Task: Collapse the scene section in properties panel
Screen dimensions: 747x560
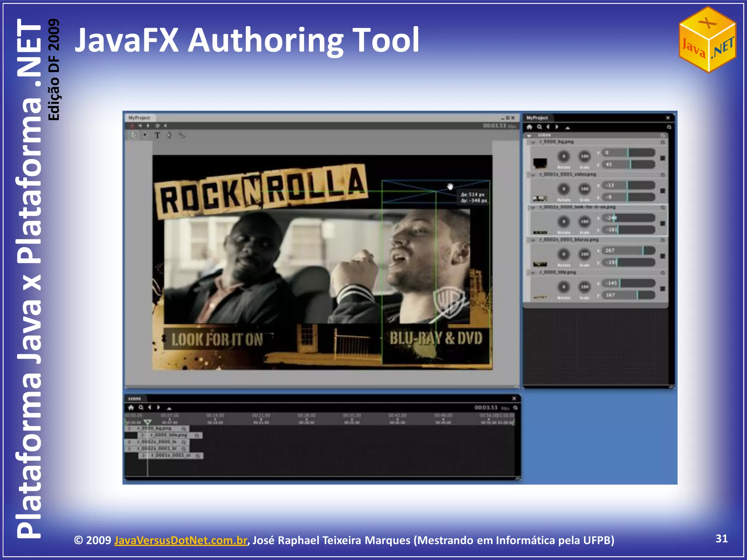Action: pyautogui.click(x=529, y=136)
